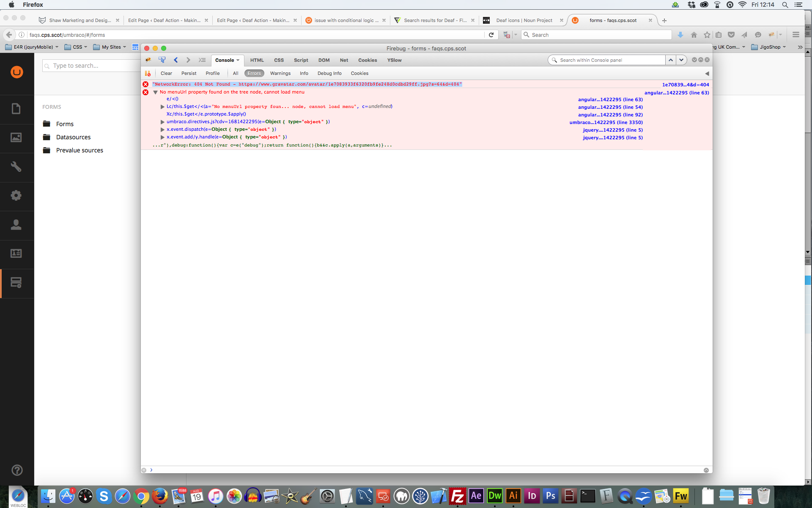Open FileZilla from the dock
Screen dimensions: 812x508
tap(457, 496)
